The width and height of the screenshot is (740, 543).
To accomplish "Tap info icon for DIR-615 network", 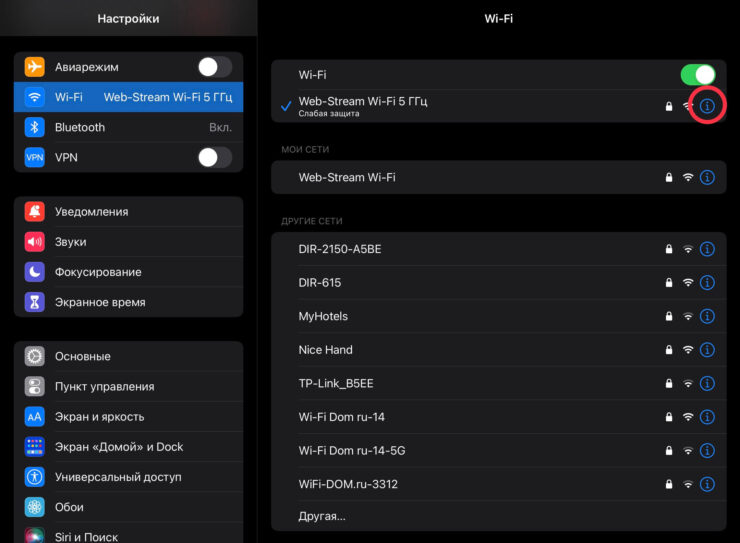I will pyautogui.click(x=706, y=283).
